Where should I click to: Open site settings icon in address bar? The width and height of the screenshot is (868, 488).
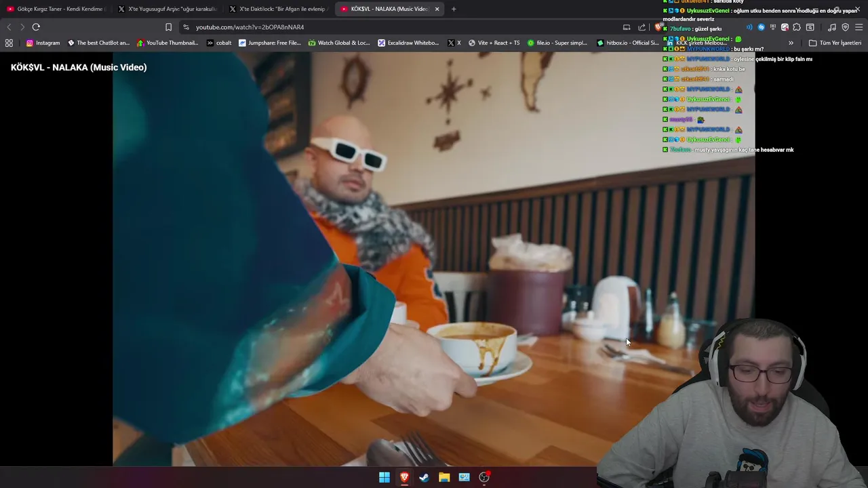186,27
